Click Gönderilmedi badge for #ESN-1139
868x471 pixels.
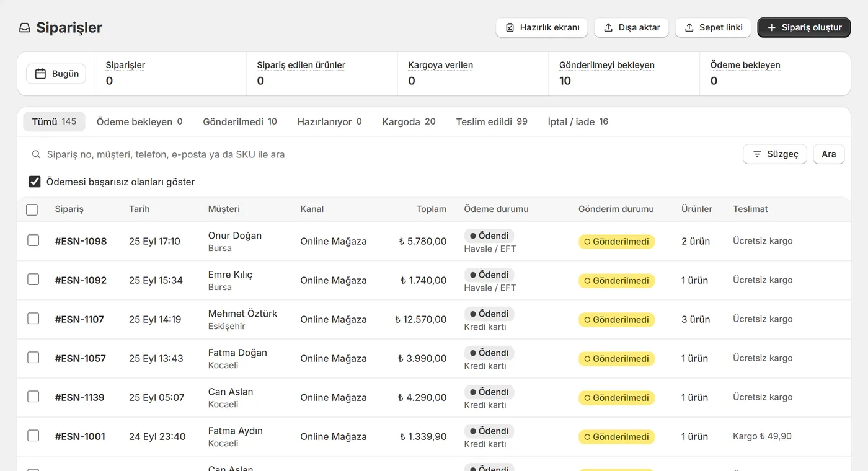[x=616, y=397]
